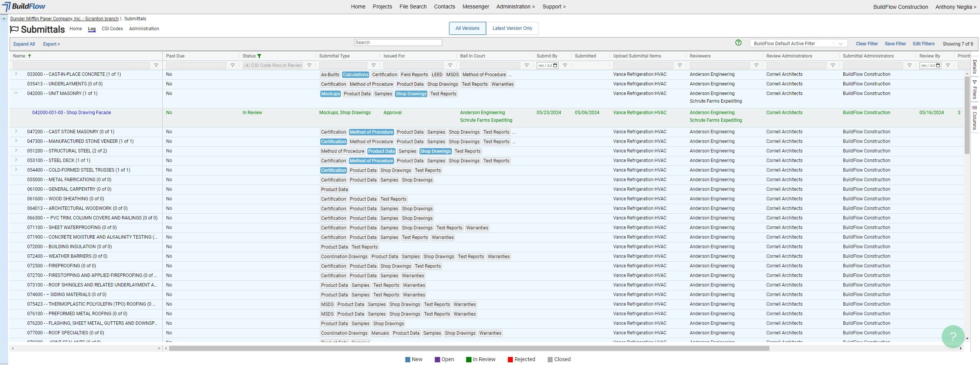The image size is (980, 365).
Task: Click the Name column filter funnel icon
Action: click(x=156, y=65)
